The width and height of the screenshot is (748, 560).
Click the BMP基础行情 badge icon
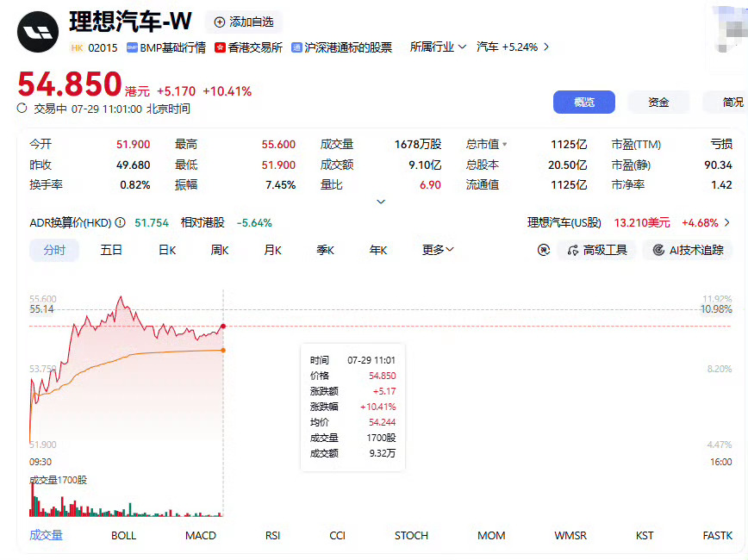click(132, 47)
